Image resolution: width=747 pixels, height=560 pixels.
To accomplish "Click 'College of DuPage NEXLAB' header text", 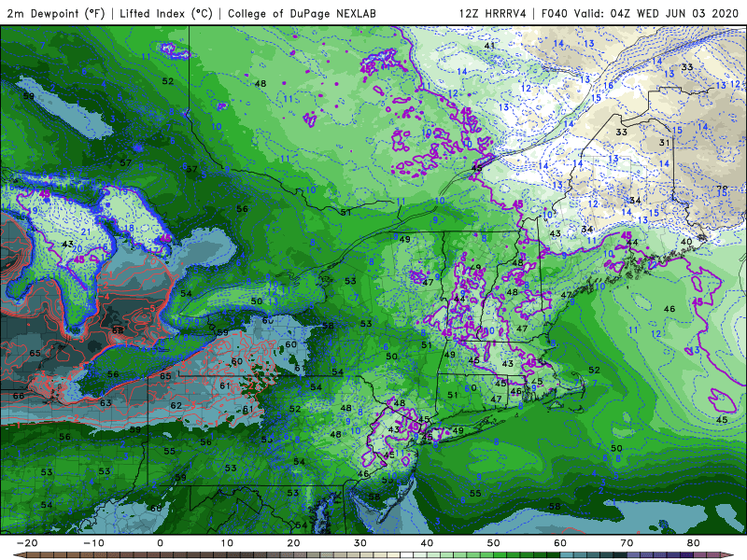I will click(302, 13).
